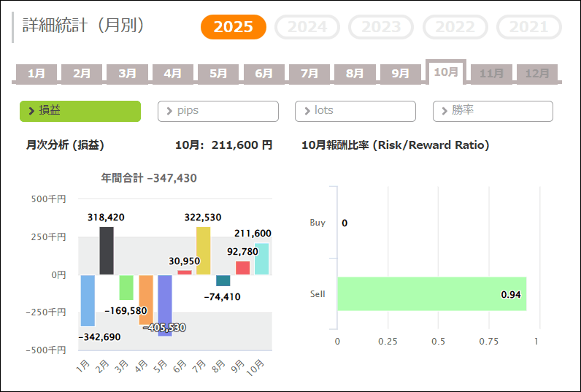Select the 10月 month tab
The image size is (581, 392).
(x=445, y=72)
